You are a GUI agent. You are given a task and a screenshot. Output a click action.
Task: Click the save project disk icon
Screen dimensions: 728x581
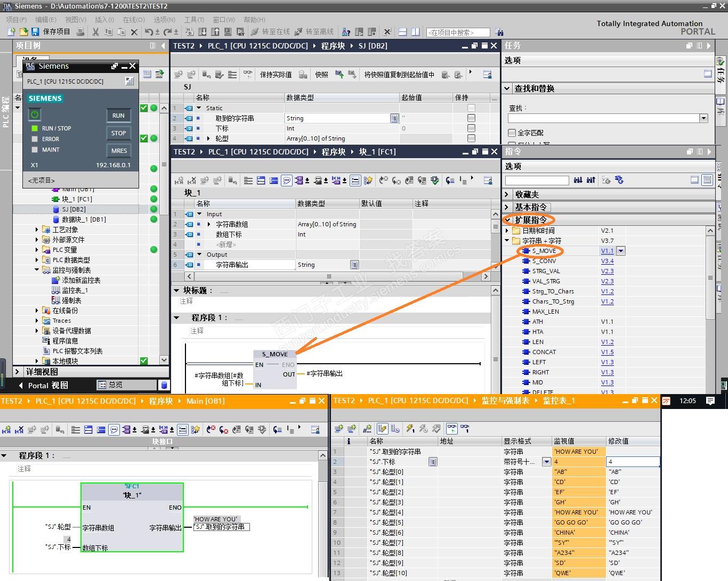pyautogui.click(x=35, y=32)
